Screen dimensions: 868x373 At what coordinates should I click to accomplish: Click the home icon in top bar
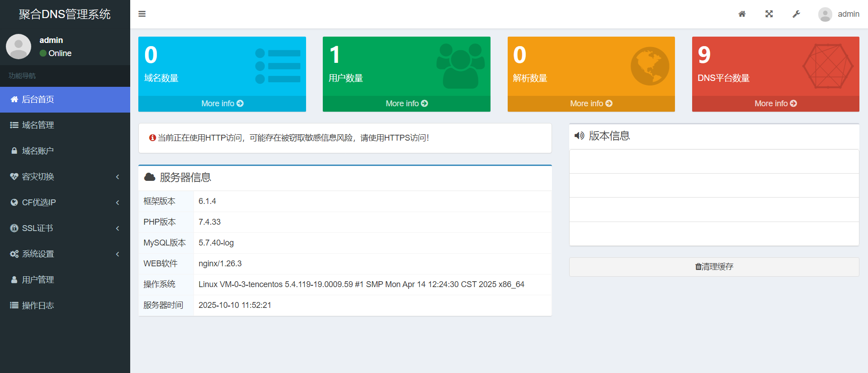[x=742, y=14]
